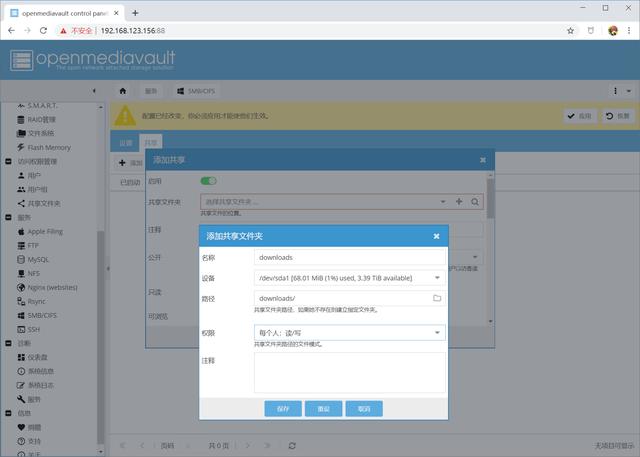Click the 重置 button
The height and width of the screenshot is (457, 640).
323,408
